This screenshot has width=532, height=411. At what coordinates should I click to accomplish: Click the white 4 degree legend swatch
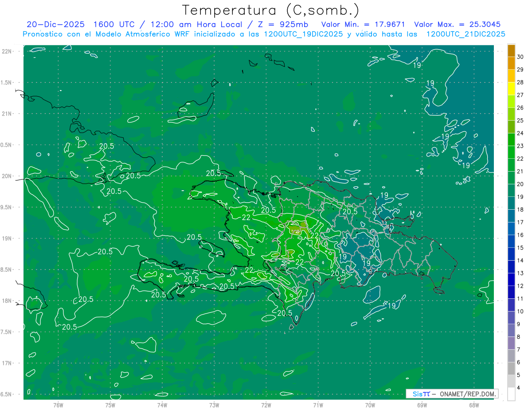(x=511, y=394)
